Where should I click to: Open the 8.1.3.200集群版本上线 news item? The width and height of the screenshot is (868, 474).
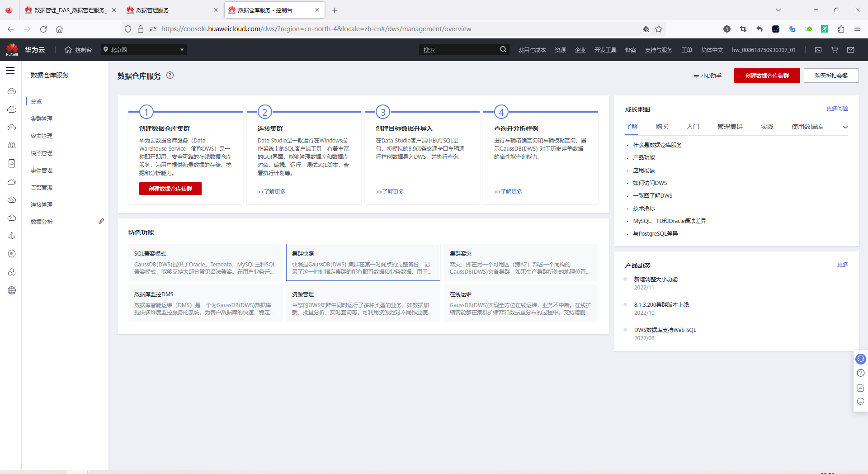tap(661, 305)
